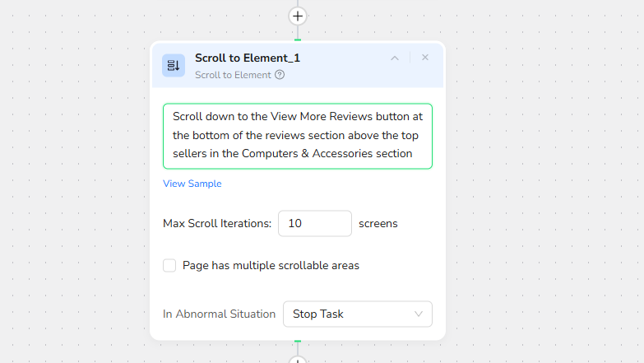Open help via the question mark icon
The height and width of the screenshot is (363, 644).
pyautogui.click(x=280, y=75)
